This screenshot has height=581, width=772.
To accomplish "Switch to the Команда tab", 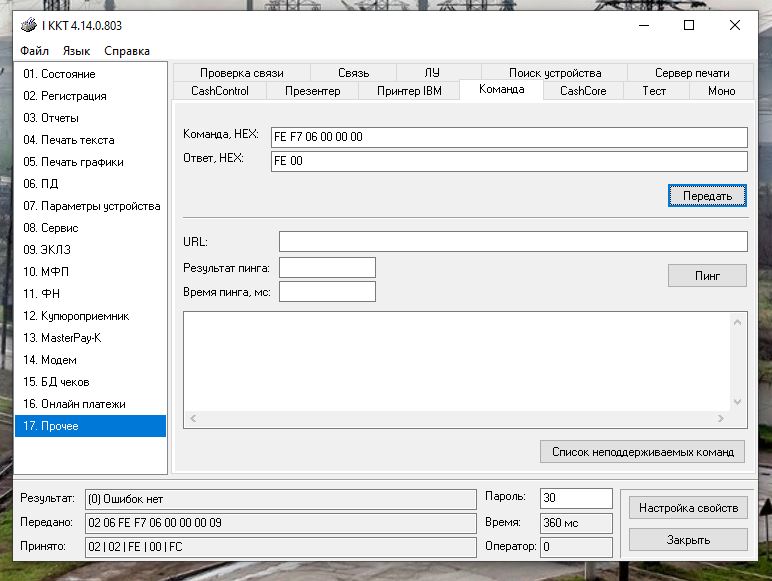I will (501, 90).
